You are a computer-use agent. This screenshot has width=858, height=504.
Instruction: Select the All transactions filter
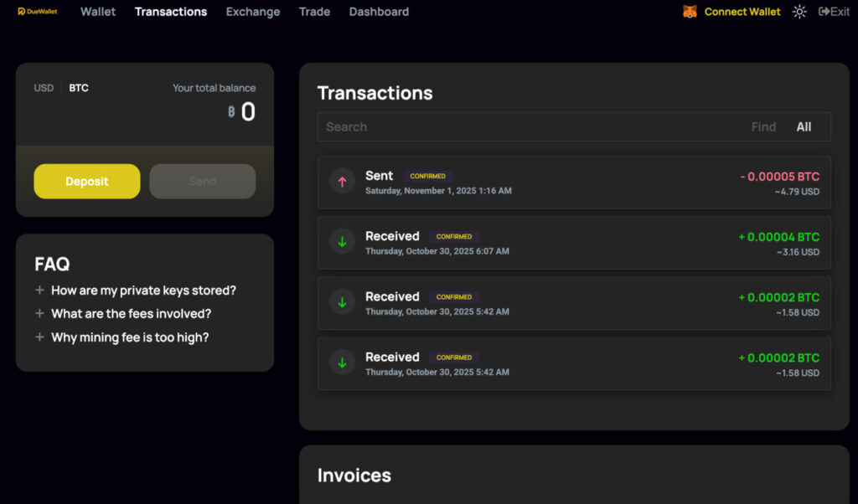(804, 127)
